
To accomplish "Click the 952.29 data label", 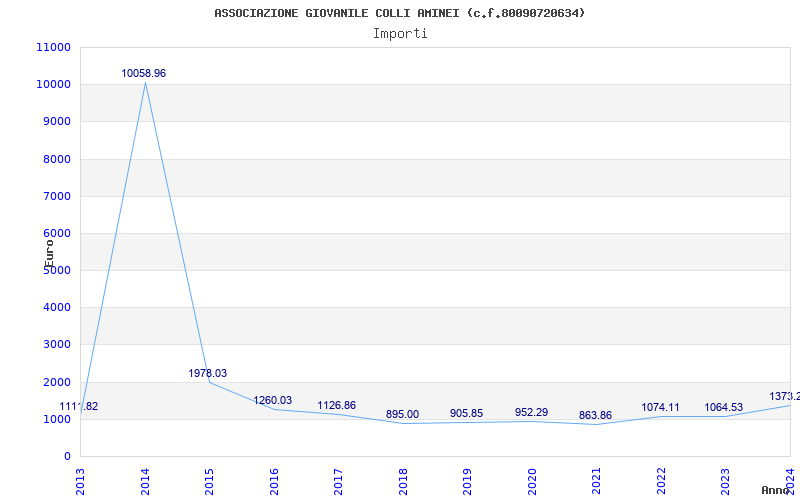I will (x=531, y=412).
